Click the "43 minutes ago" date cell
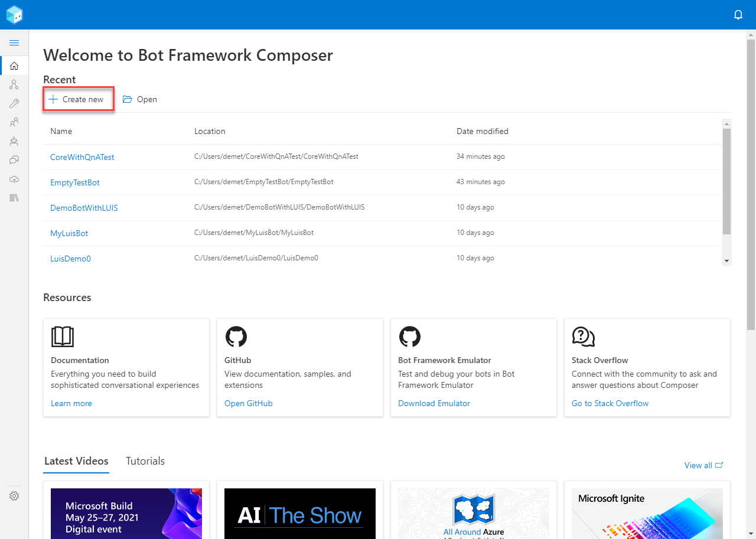Image resolution: width=756 pixels, height=539 pixels. [481, 182]
